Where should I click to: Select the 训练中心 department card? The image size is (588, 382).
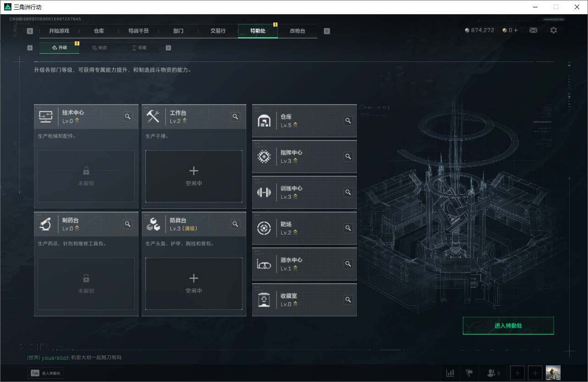(305, 192)
